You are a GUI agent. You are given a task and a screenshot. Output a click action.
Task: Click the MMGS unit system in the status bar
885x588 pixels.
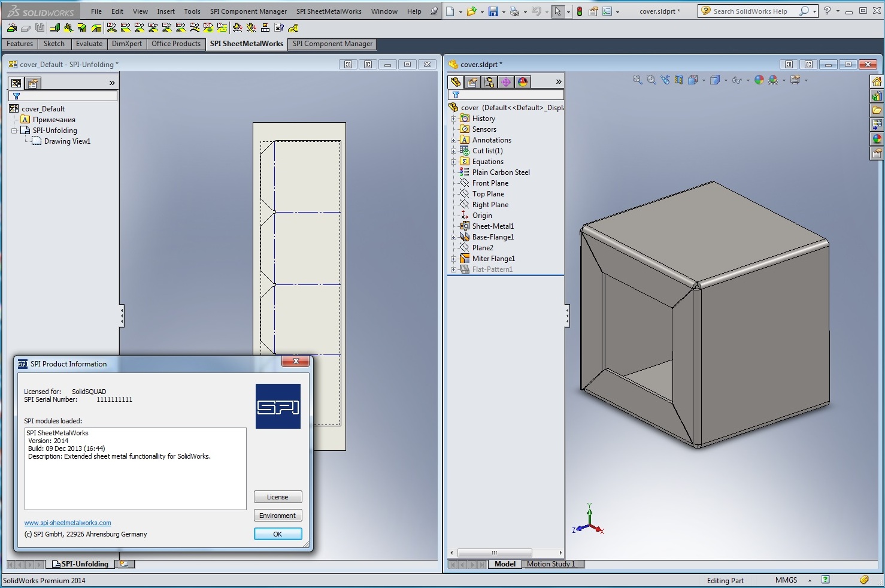point(786,580)
